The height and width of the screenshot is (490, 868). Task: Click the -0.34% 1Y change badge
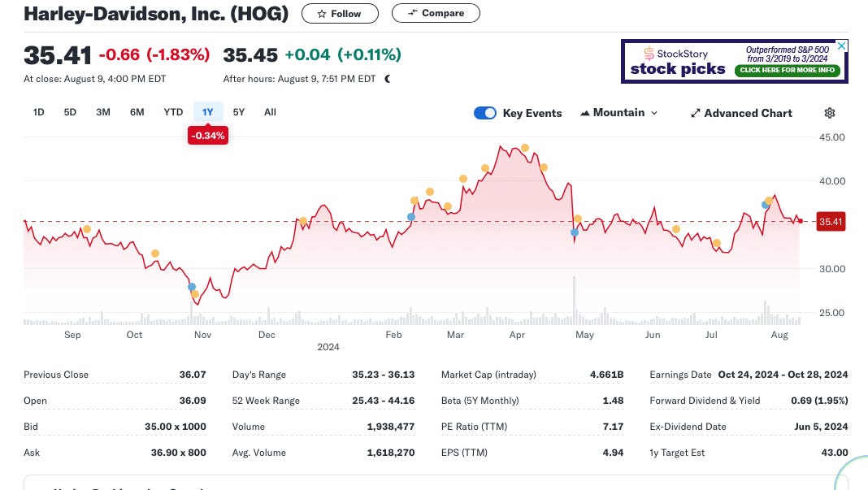click(x=208, y=136)
